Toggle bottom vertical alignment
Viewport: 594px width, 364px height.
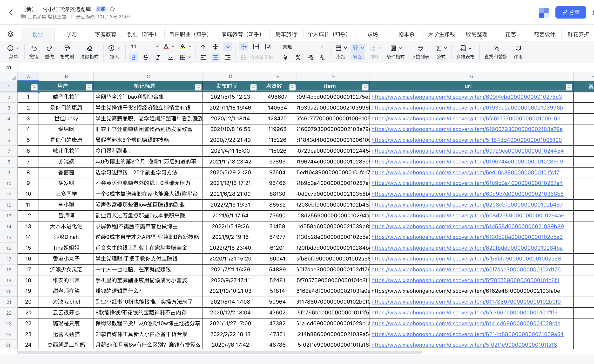point(228,47)
